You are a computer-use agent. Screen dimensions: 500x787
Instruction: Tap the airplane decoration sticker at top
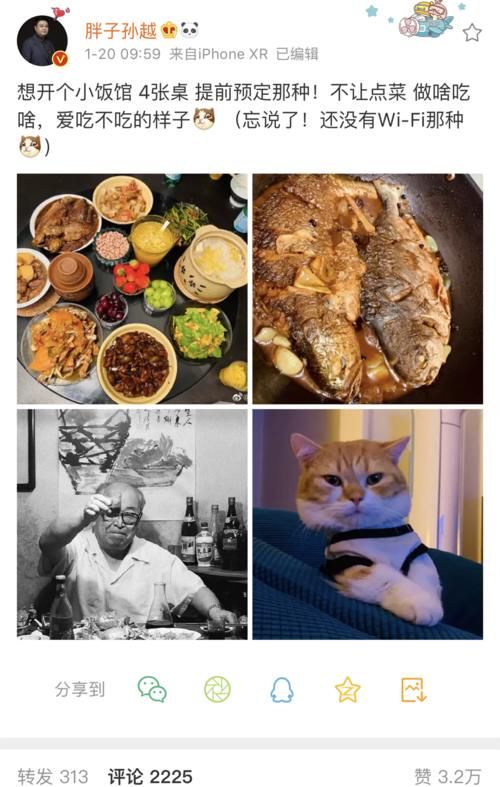425,21
